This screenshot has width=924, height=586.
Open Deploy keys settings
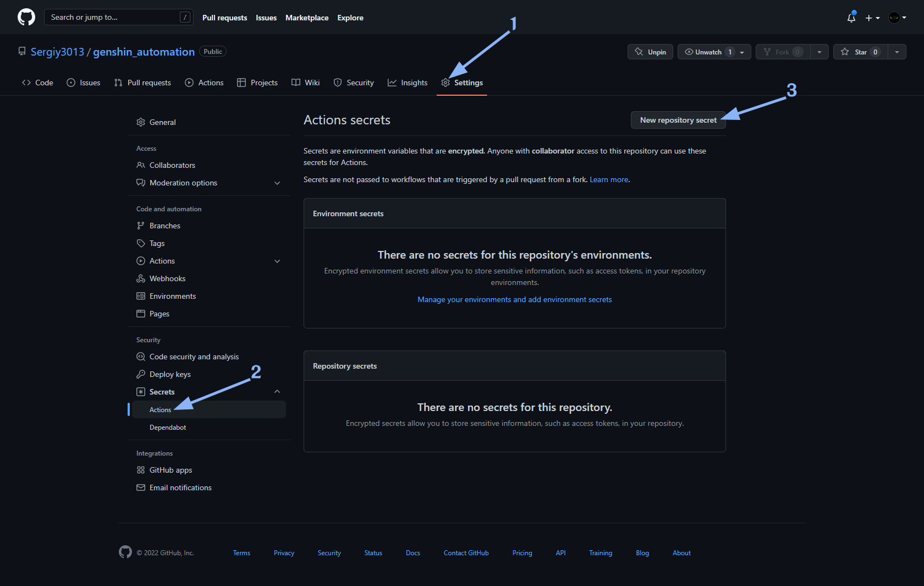coord(209,374)
